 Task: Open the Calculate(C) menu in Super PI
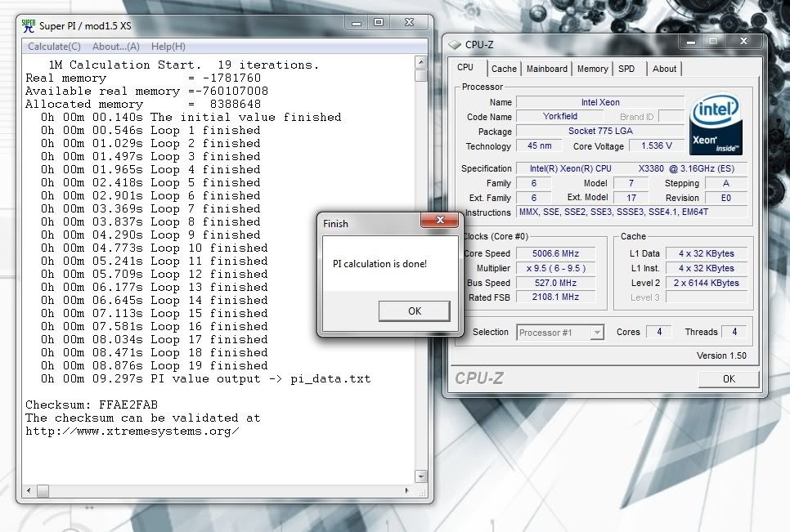(x=55, y=47)
